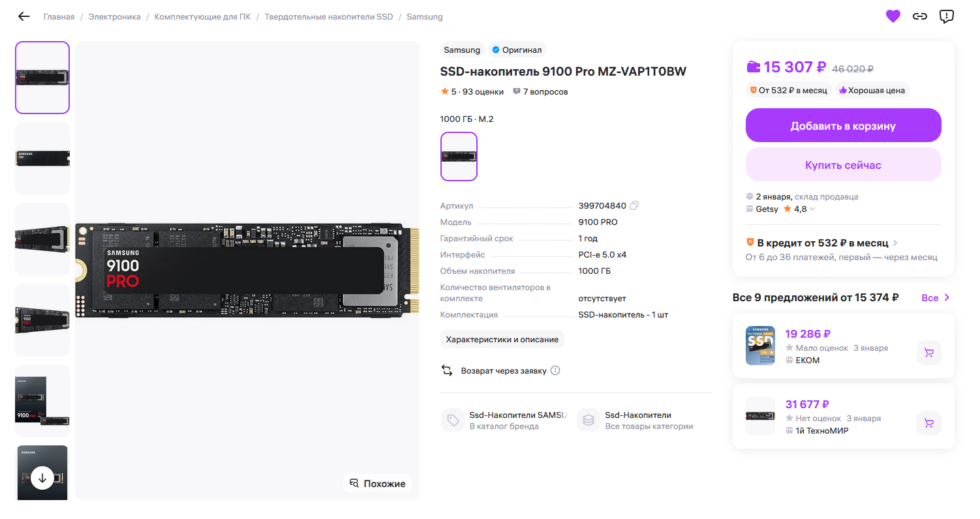Open the report complaint speech-bubble icon
This screenshot has height=519, width=980.
[946, 16]
